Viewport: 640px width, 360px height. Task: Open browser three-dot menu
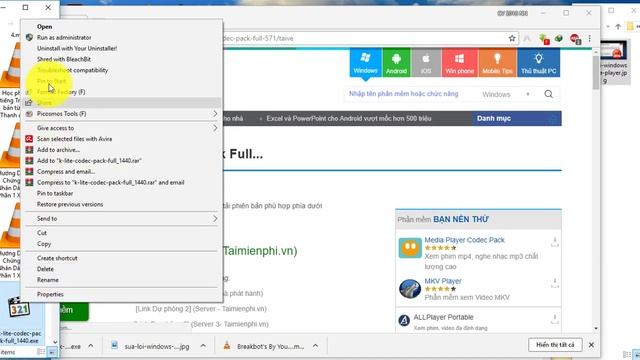coord(590,39)
